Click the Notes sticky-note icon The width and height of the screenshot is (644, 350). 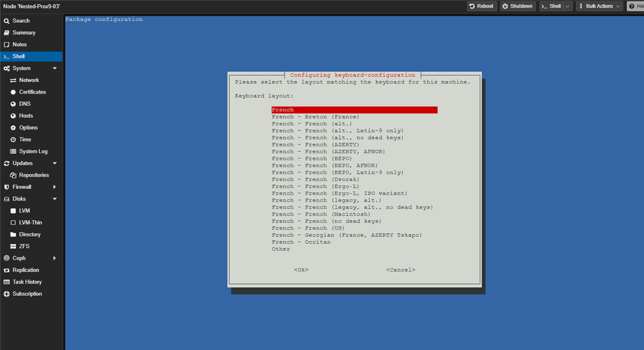[x=7, y=45]
